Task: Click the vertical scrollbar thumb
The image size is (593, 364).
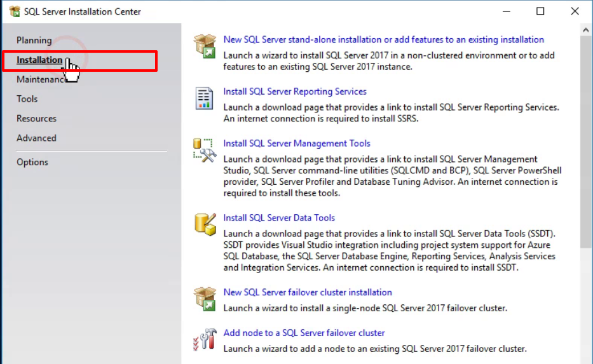Action: 586,142
